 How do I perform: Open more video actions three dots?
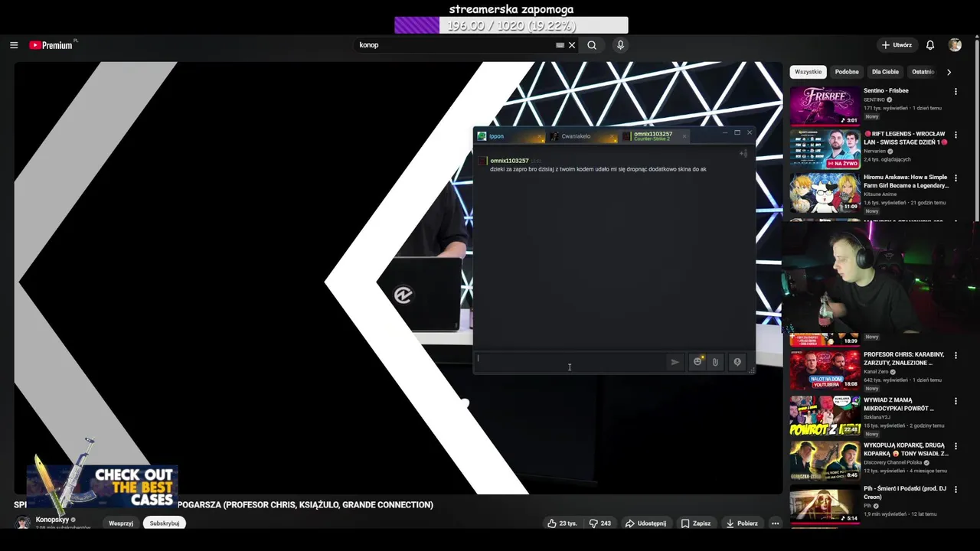coord(775,523)
